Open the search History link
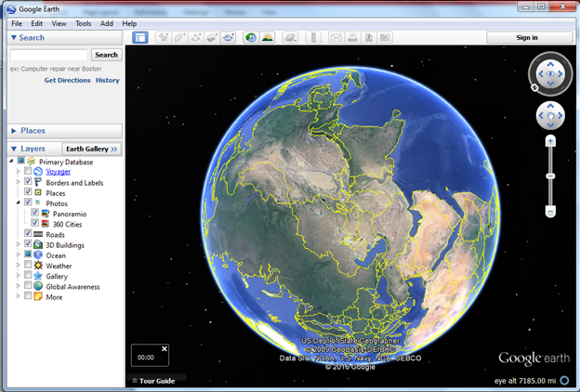This screenshot has width=580, height=392. click(108, 80)
